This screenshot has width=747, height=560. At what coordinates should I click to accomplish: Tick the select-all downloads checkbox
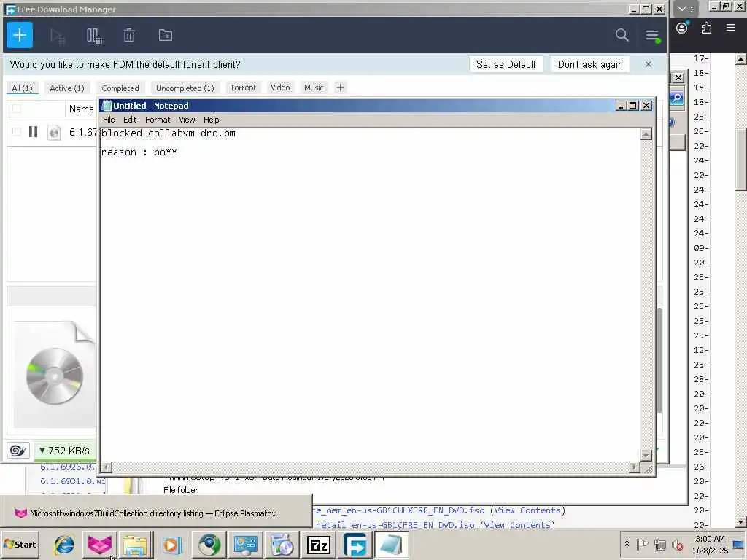point(17,109)
